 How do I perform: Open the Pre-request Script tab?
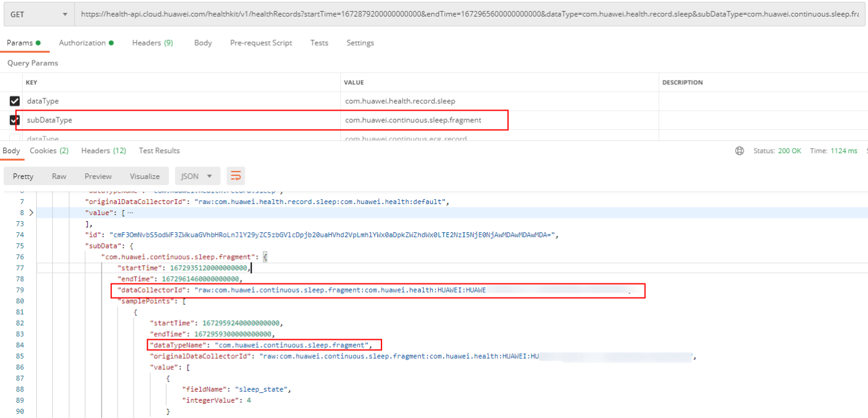(261, 43)
